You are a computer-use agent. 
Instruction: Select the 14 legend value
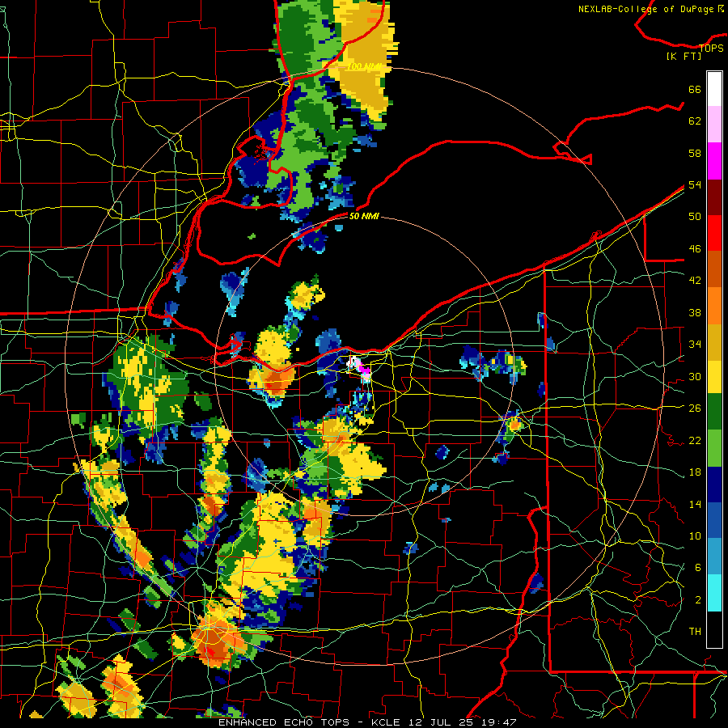tap(695, 504)
